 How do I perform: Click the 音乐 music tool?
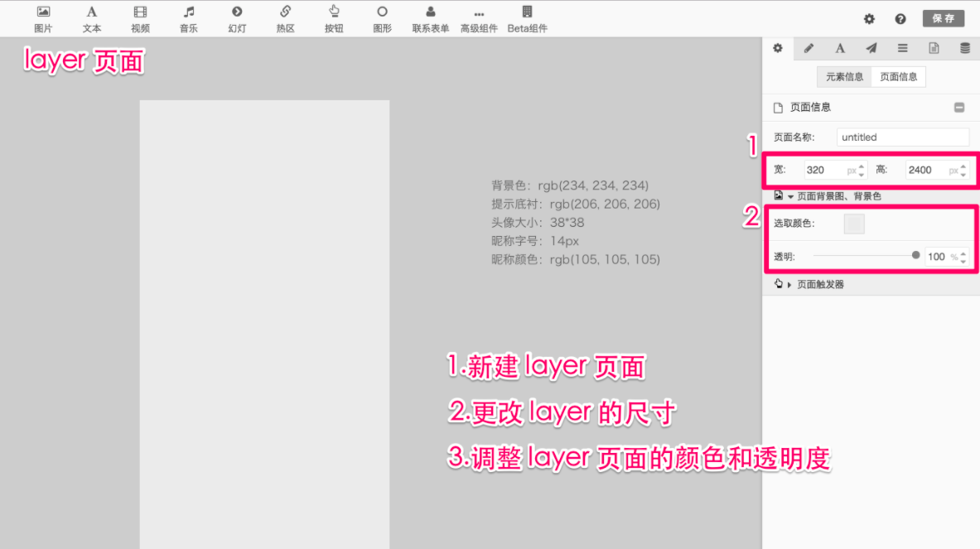pos(189,18)
